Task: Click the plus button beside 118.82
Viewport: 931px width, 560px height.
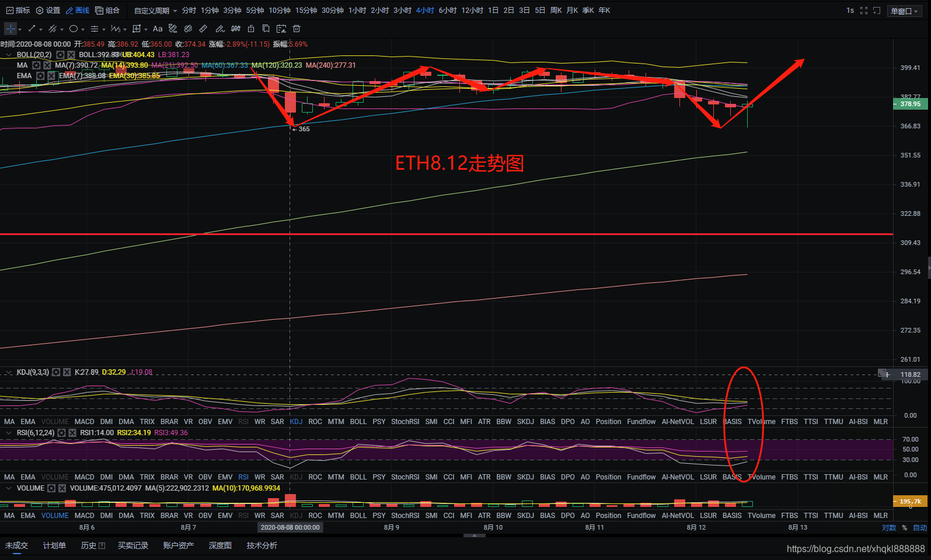Action: tap(886, 374)
